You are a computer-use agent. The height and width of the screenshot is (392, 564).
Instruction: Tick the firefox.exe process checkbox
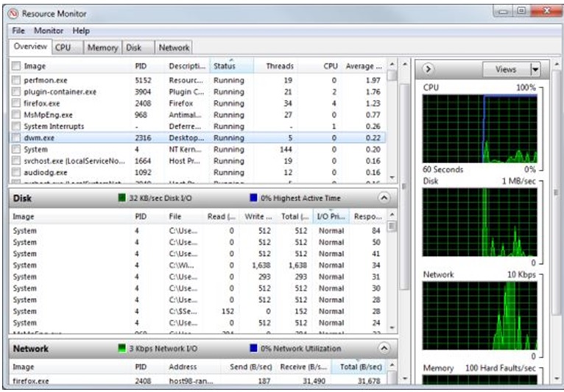click(16, 104)
